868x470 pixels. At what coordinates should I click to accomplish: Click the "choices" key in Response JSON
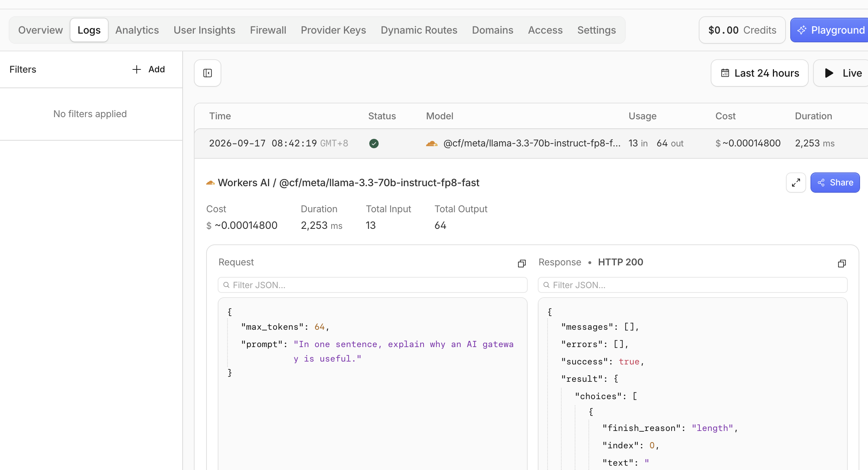point(599,396)
